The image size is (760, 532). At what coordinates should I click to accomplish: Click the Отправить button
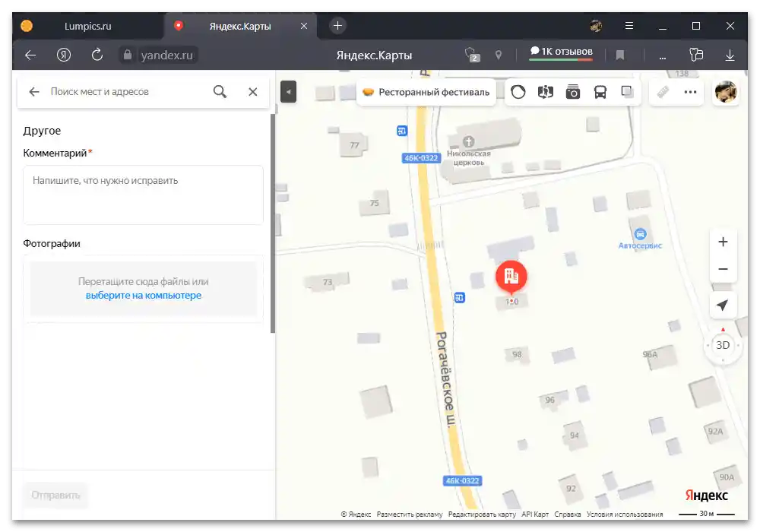coord(55,496)
